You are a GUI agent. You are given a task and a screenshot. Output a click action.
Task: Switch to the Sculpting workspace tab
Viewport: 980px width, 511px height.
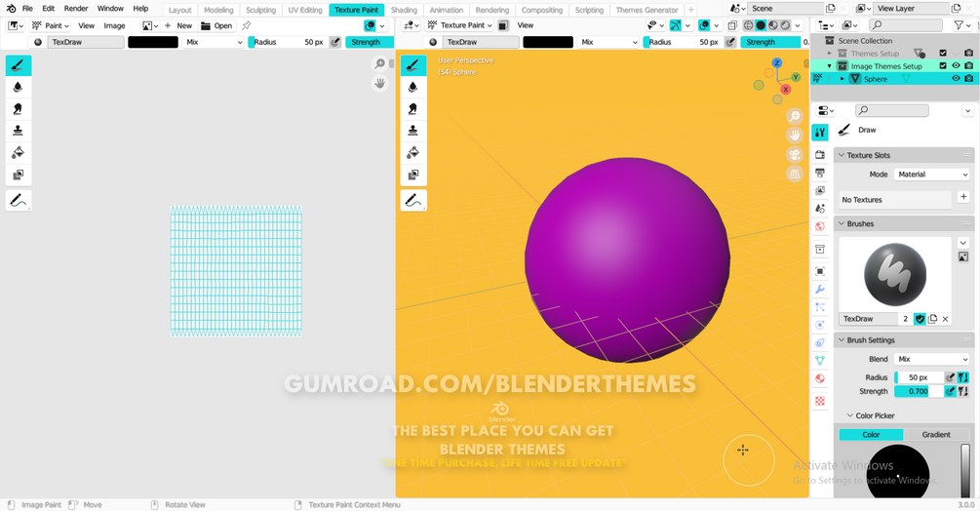(260, 10)
